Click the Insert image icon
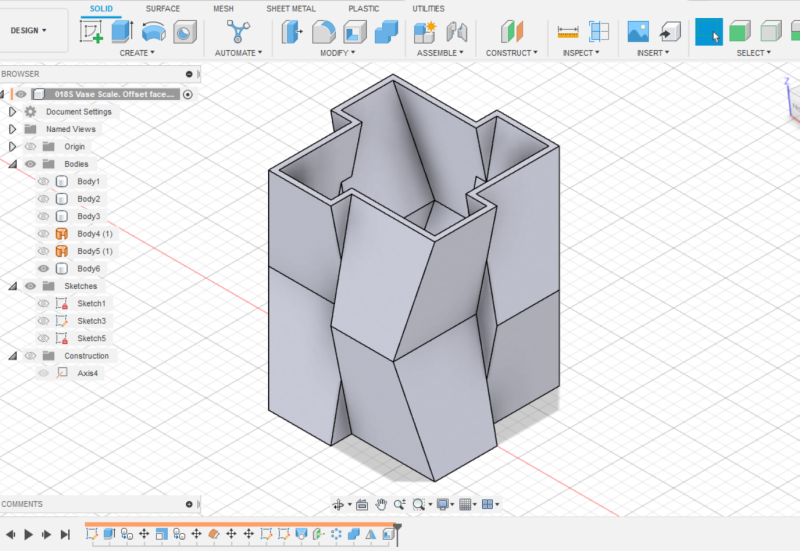This screenshot has height=551, width=800. point(638,32)
